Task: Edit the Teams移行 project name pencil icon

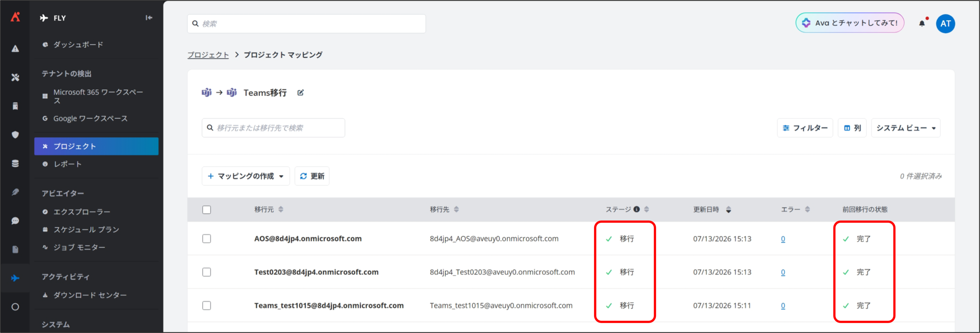Action: pyautogui.click(x=301, y=93)
